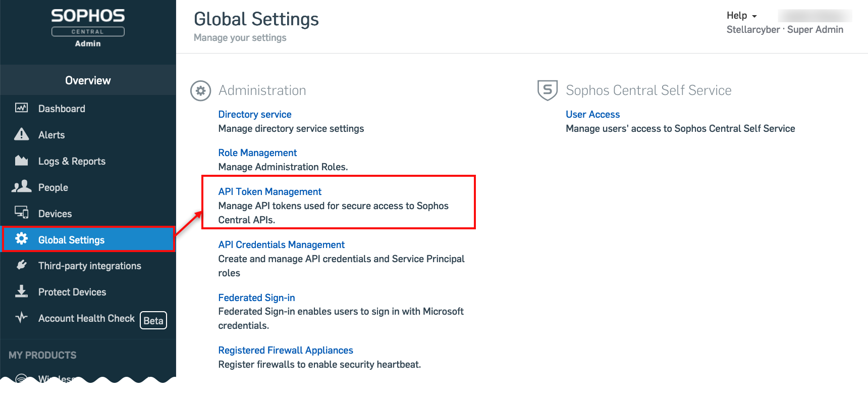Open API Token Management link
This screenshot has height=395, width=868.
(x=270, y=192)
